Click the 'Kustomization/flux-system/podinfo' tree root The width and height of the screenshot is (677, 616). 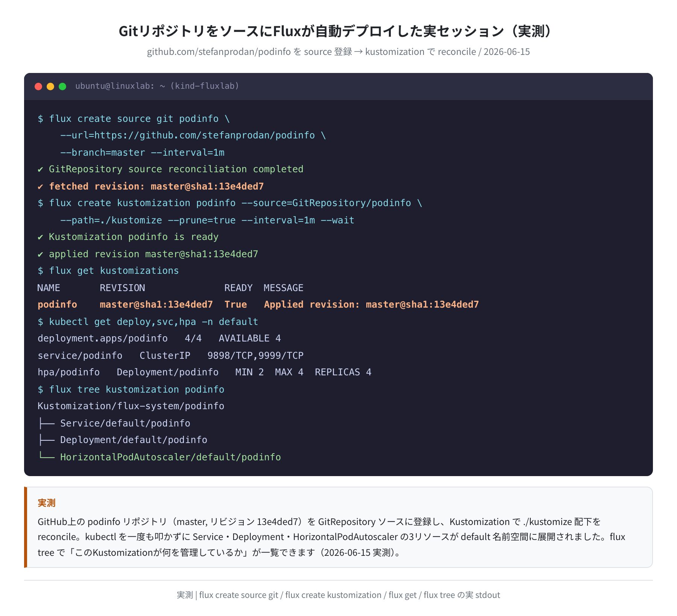[x=131, y=406]
